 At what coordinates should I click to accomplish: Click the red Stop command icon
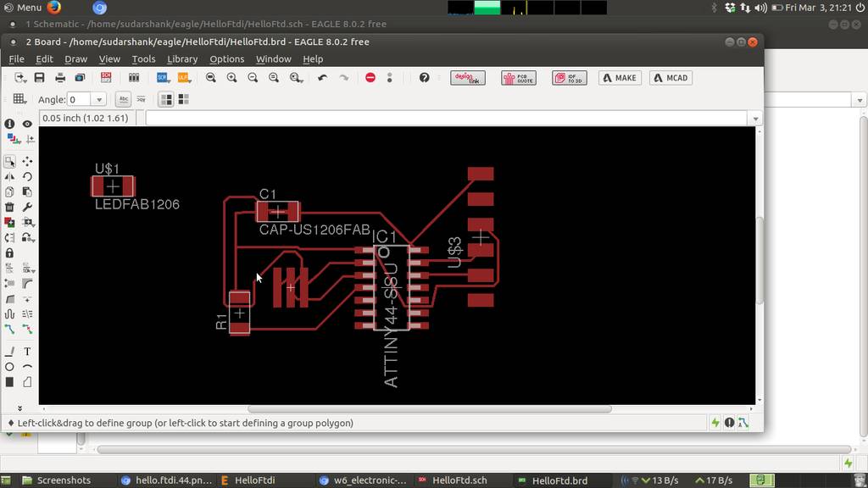click(370, 78)
